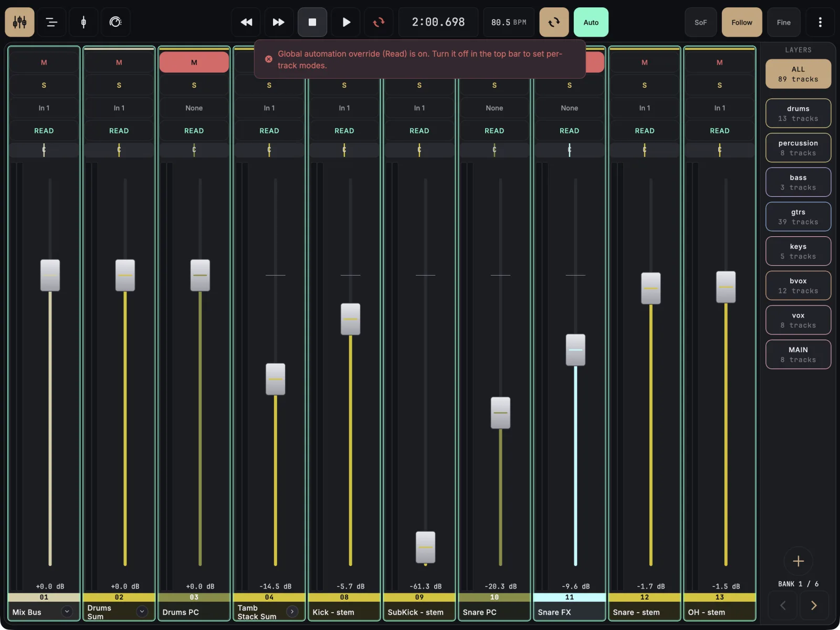Select the bvox layer

tap(798, 286)
